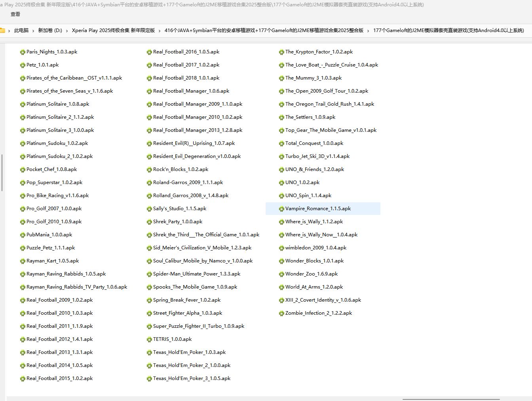This screenshot has height=401, width=532.
Task: Select the The_Settlers_1.0.9.apk icon
Action: point(281,117)
